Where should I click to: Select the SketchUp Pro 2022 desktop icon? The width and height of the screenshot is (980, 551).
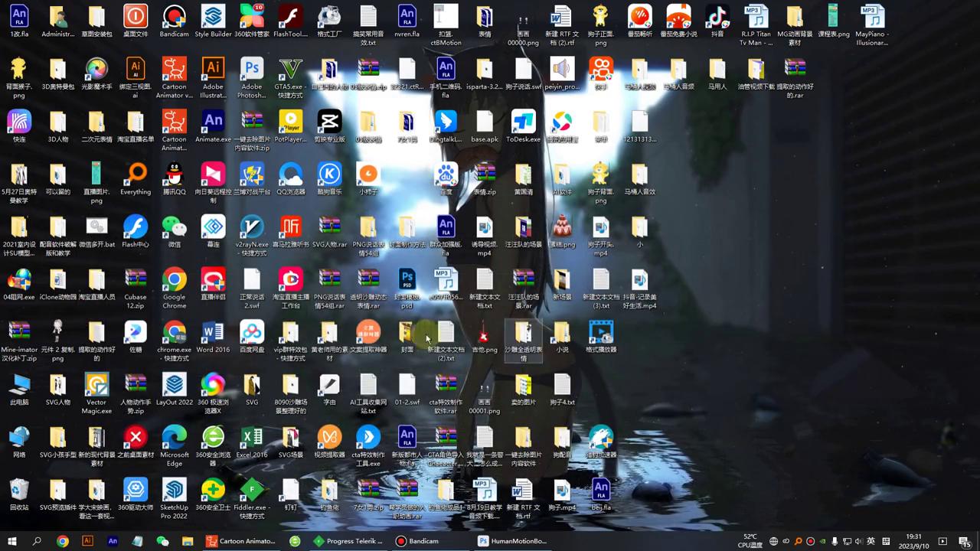coord(174,490)
